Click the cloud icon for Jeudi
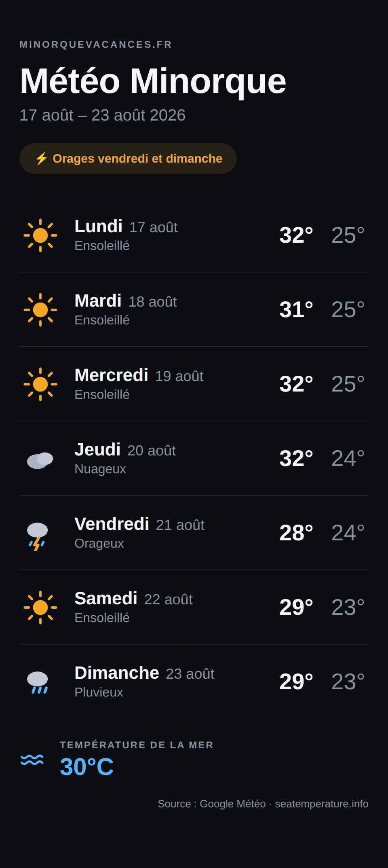 [40, 460]
